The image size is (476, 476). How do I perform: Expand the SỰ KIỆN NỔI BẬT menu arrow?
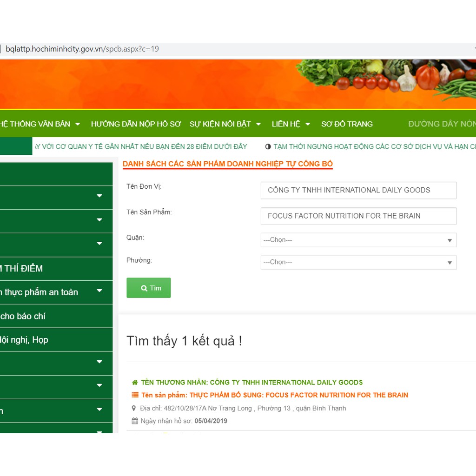pyautogui.click(x=258, y=124)
